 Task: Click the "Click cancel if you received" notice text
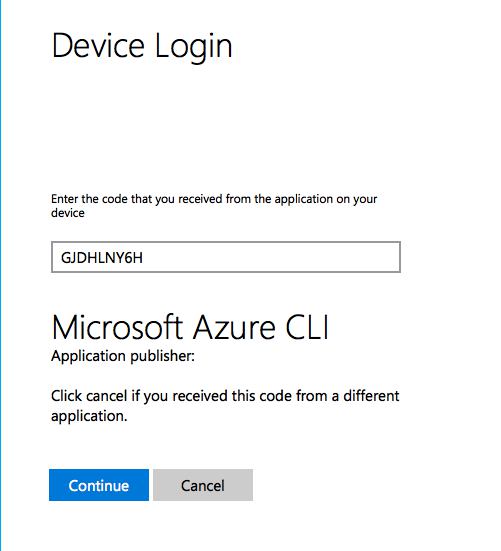(225, 406)
